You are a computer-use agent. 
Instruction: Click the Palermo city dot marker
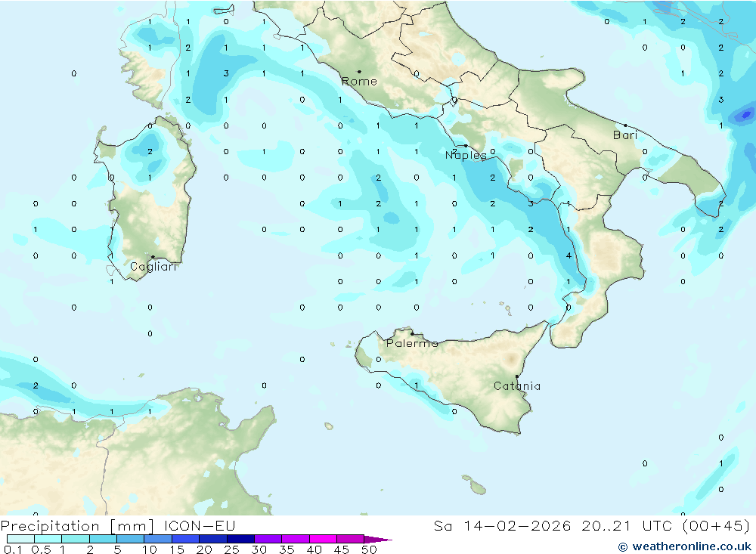pos(412,333)
